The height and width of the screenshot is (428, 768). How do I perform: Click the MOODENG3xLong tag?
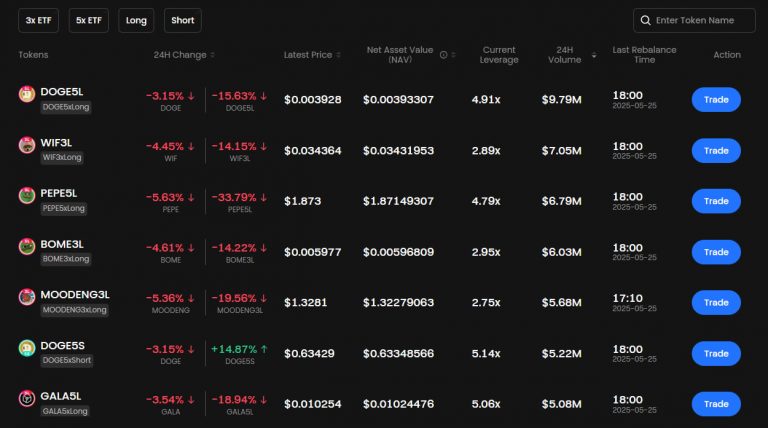(74, 309)
